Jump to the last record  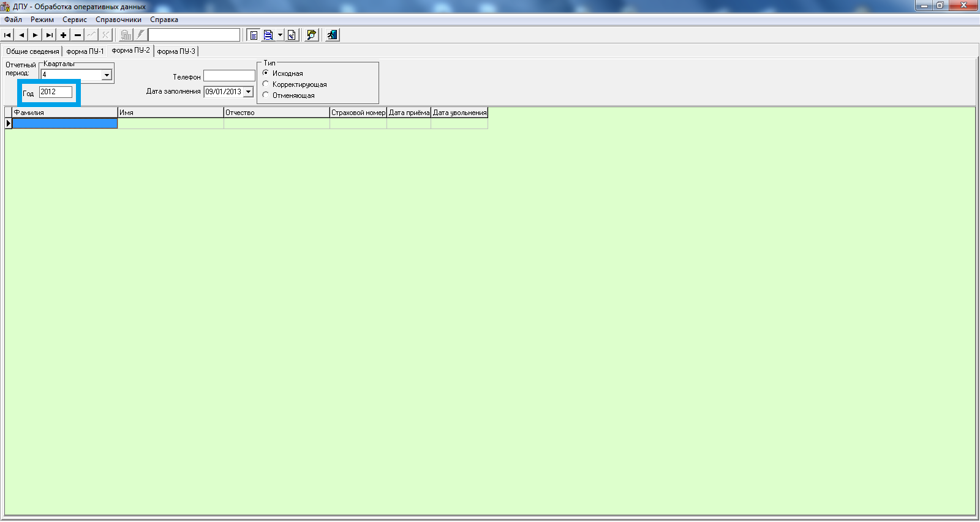(x=50, y=35)
